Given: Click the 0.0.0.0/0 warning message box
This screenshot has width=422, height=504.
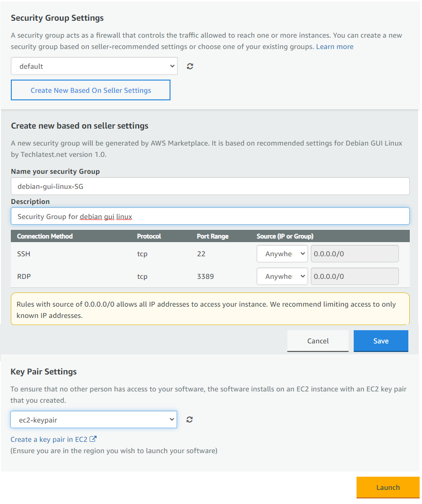Looking at the screenshot, I should pos(210,309).
